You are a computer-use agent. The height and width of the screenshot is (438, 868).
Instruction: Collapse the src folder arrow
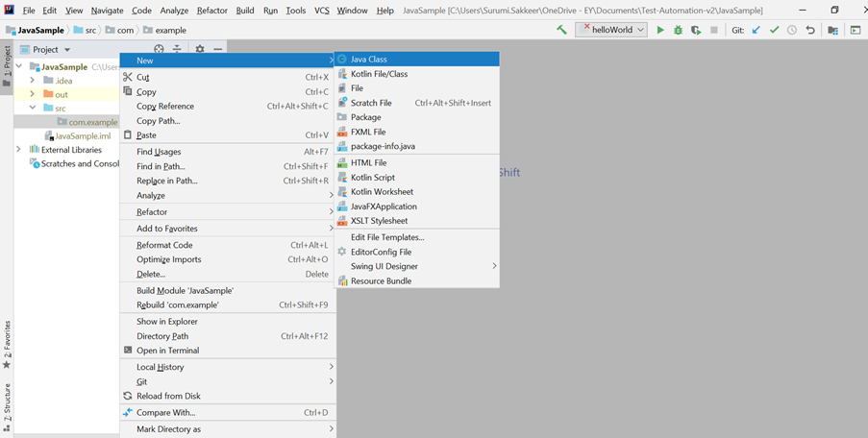pyautogui.click(x=33, y=108)
